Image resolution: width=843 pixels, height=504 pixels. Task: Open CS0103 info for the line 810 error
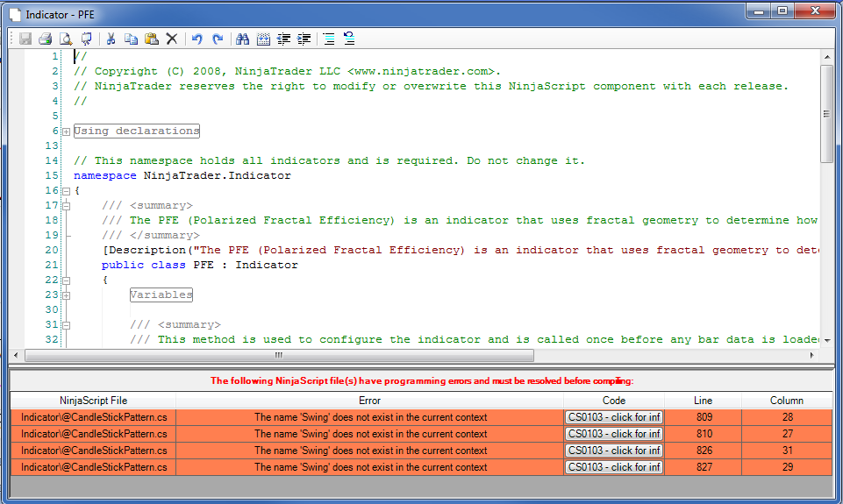coord(614,434)
